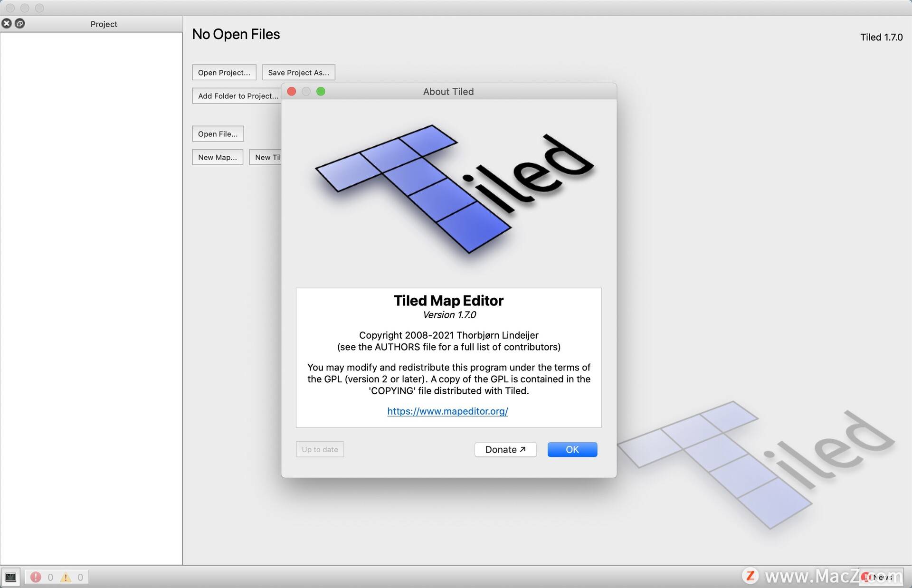Click Save Project As... button
This screenshot has height=588, width=912.
tap(298, 72)
